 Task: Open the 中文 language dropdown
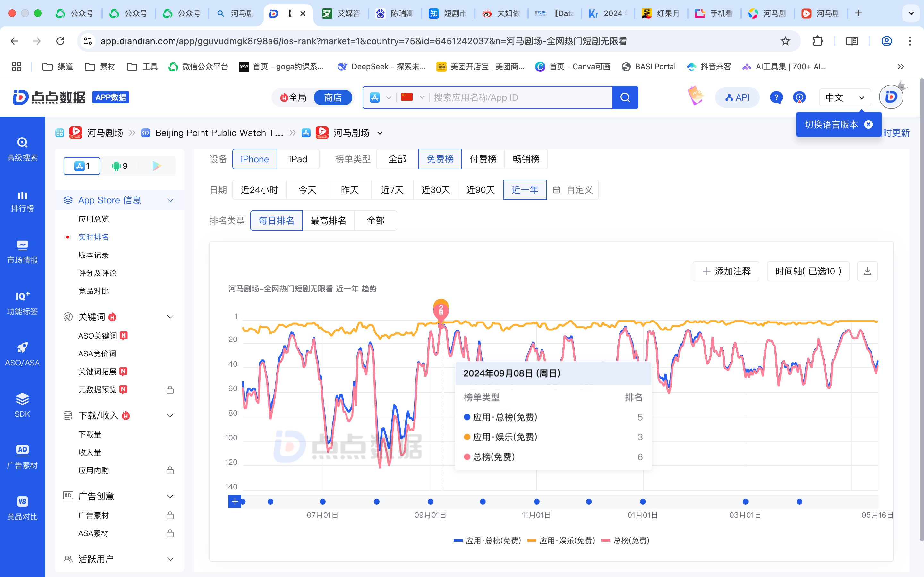tap(844, 97)
